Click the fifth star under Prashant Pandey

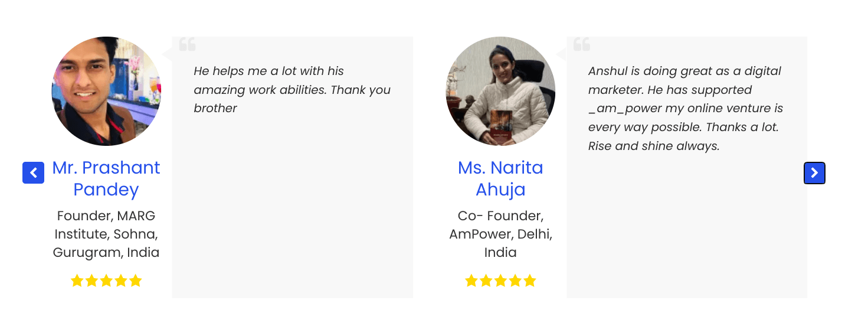[136, 281]
